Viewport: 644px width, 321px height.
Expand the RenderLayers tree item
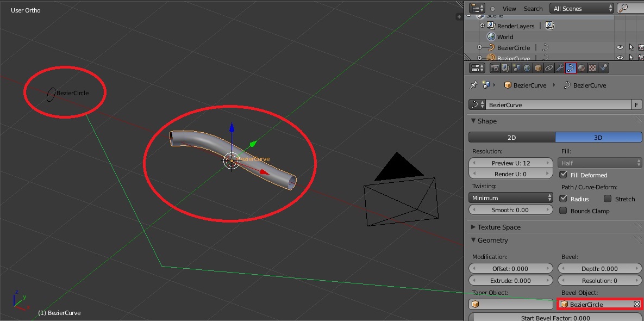482,26
